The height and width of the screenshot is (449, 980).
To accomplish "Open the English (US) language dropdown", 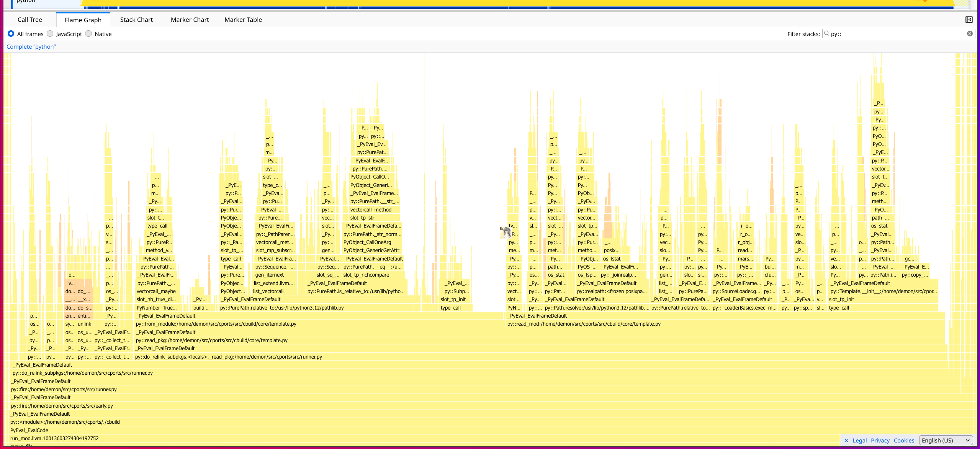I will click(946, 441).
